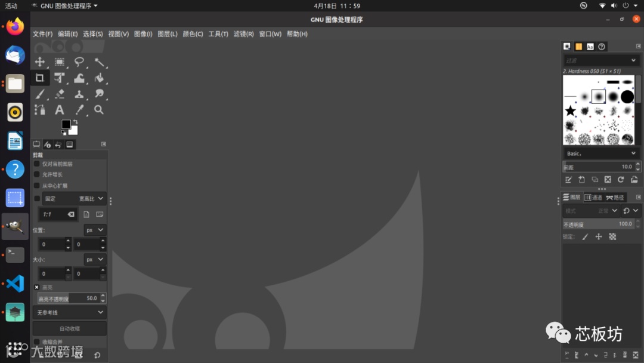Enable 从中心扩展 checkbox
The height and width of the screenshot is (363, 644).
point(37,186)
